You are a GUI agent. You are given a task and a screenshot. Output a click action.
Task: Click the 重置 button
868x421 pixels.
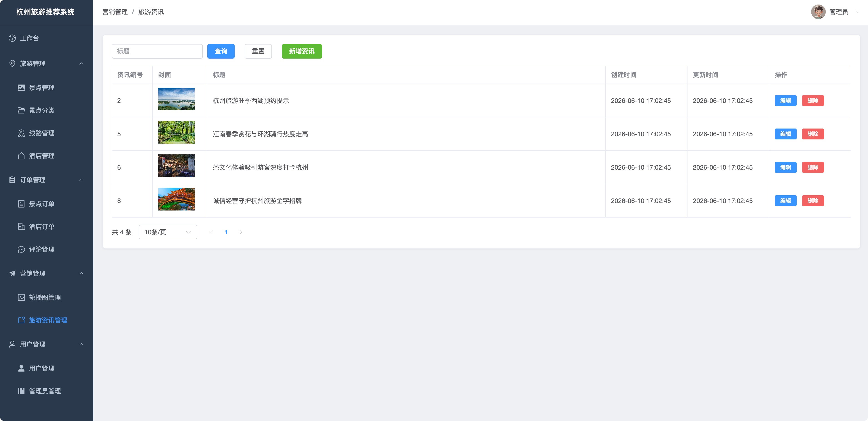point(258,51)
